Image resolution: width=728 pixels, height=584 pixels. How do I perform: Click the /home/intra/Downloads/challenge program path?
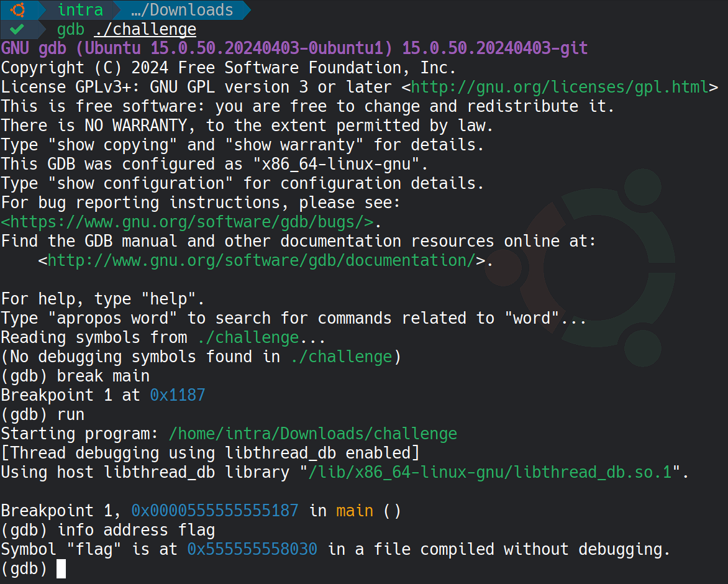[x=312, y=434]
